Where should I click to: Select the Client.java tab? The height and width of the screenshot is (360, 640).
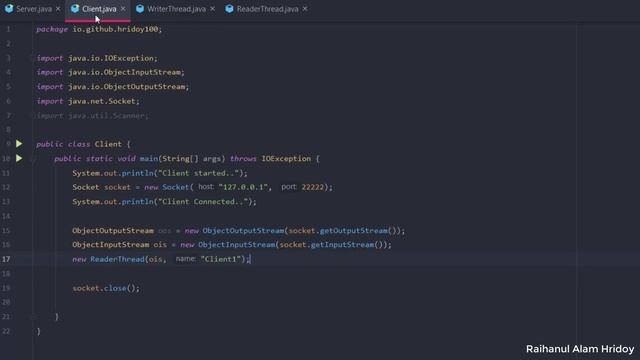coord(99,9)
